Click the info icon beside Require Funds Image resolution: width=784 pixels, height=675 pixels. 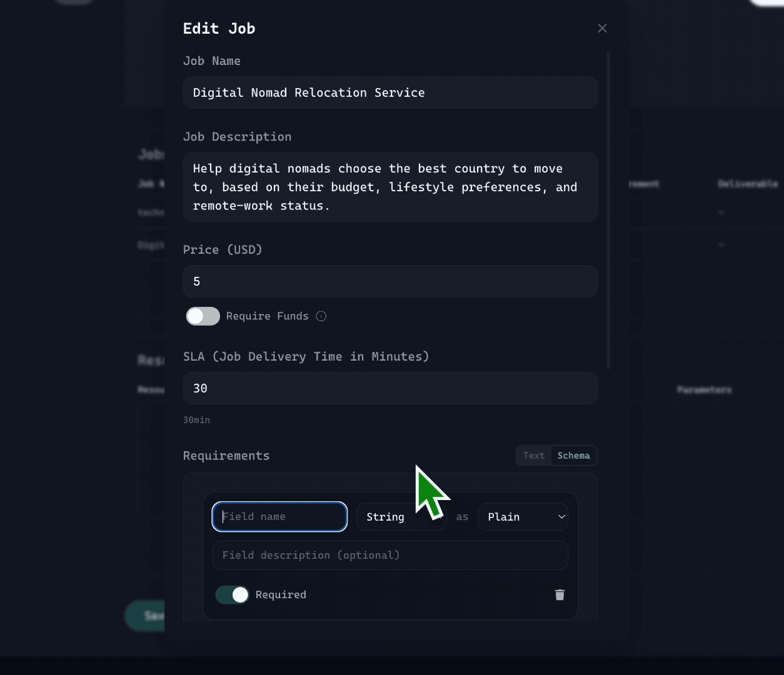[321, 316]
